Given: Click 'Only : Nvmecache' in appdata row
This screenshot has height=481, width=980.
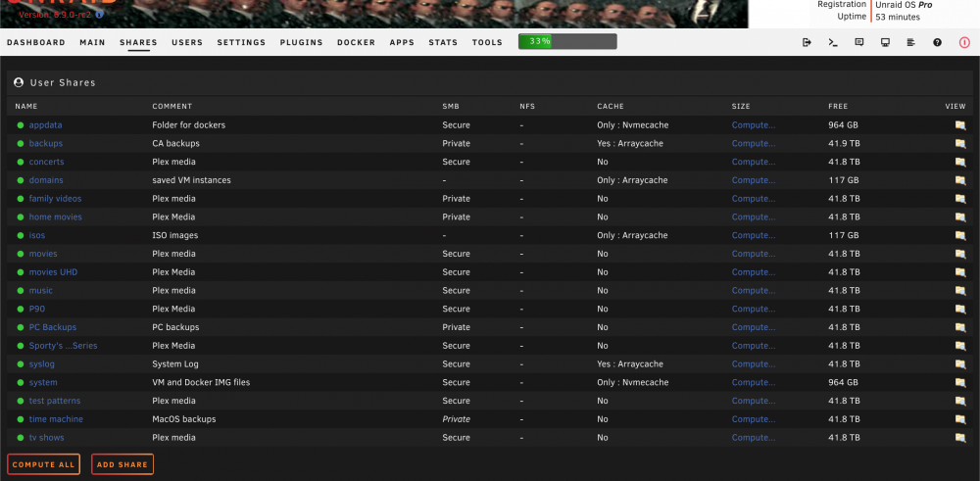Looking at the screenshot, I should (632, 125).
